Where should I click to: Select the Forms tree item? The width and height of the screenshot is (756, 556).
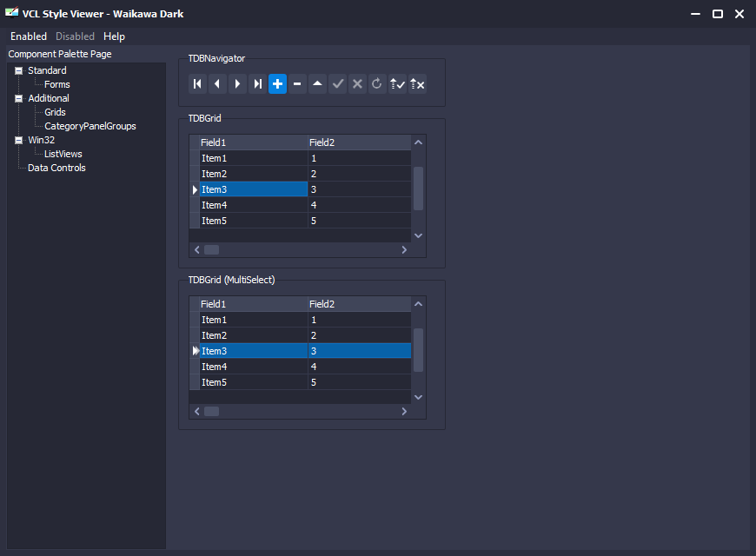click(x=56, y=84)
